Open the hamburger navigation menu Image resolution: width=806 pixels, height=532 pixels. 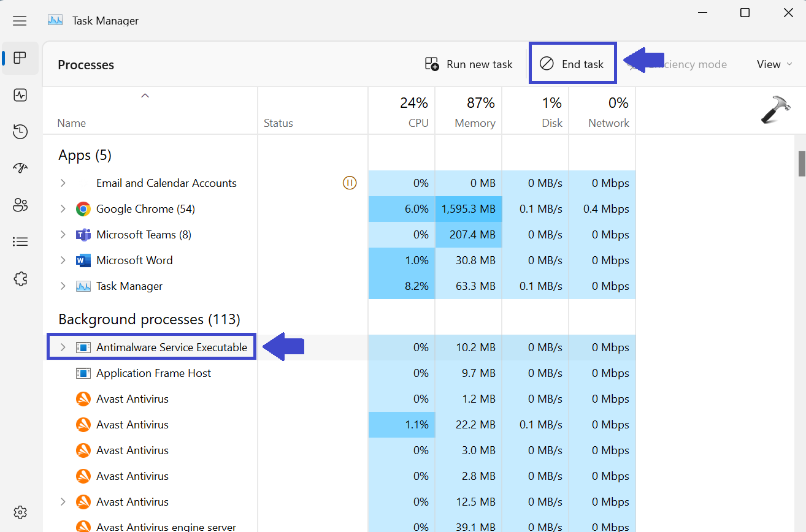coord(20,21)
